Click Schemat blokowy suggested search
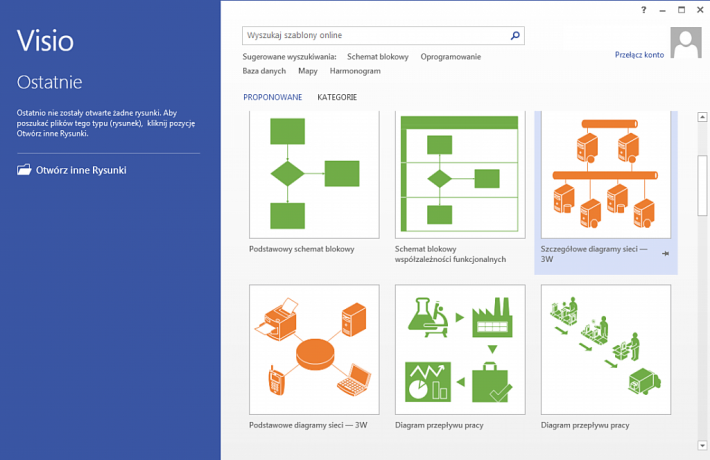The height and width of the screenshot is (460, 710). pyautogui.click(x=378, y=57)
